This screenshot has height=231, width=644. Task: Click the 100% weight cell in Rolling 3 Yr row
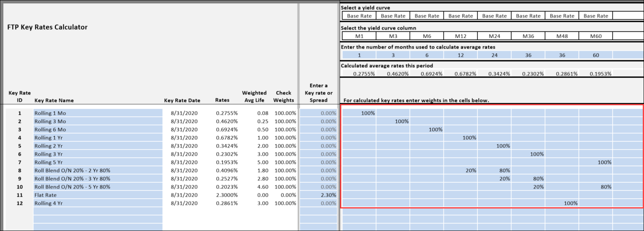[x=528, y=154]
